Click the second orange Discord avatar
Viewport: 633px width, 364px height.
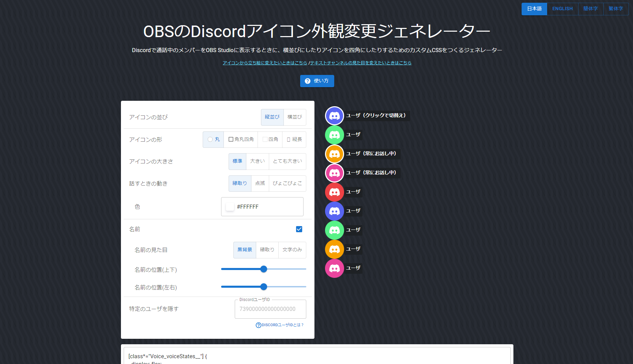pos(334,249)
